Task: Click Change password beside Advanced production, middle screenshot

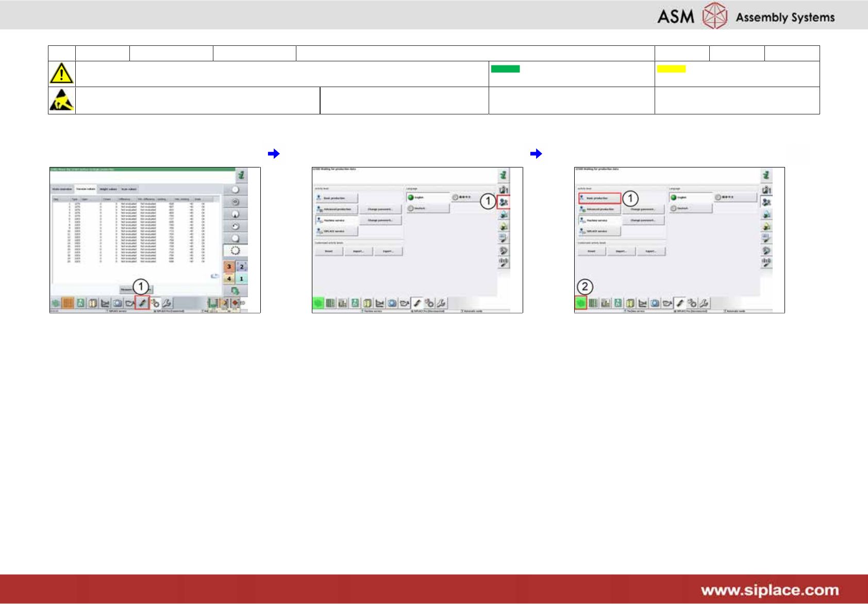Action: point(380,209)
